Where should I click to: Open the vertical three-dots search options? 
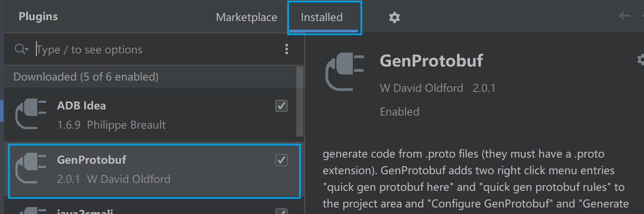pyautogui.click(x=287, y=49)
